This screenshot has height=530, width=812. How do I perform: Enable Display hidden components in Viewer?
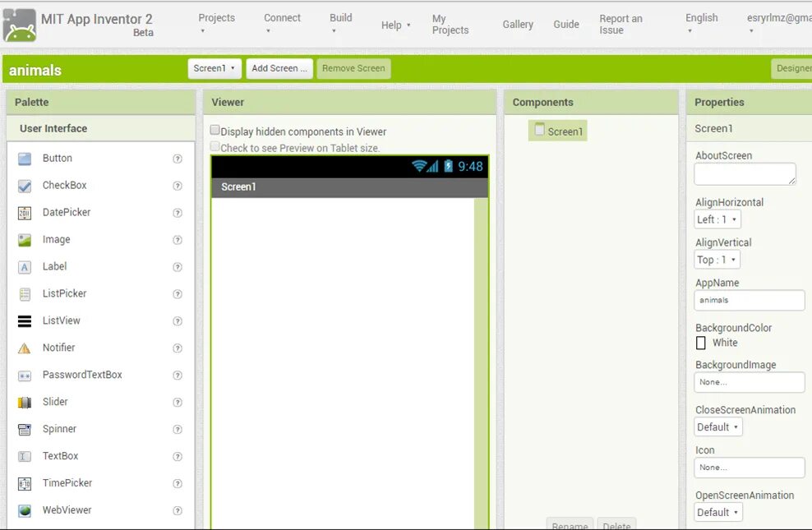pyautogui.click(x=215, y=130)
